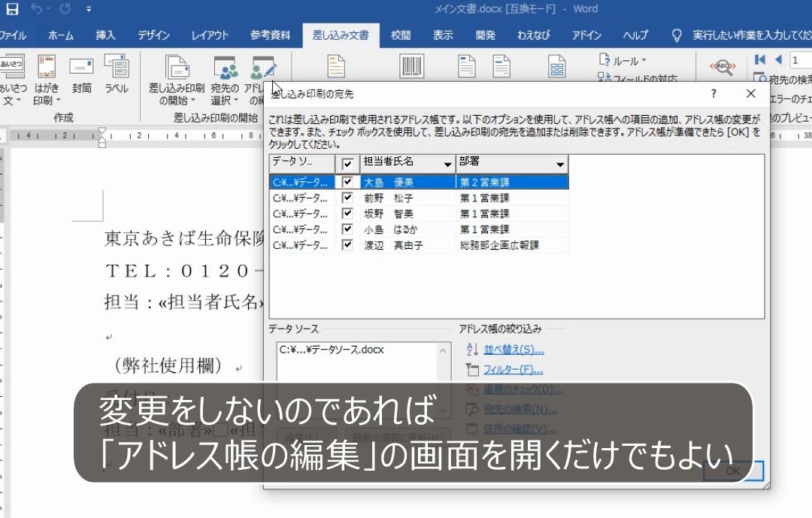812x518 pixels.
Task: Uncheck 渡辺 真由子 recipient checkbox
Action: [347, 244]
